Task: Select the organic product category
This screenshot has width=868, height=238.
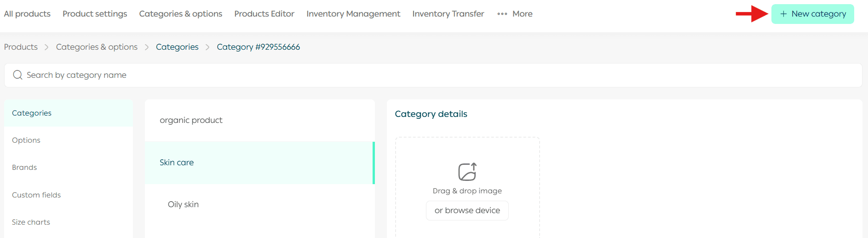Action: (x=191, y=120)
